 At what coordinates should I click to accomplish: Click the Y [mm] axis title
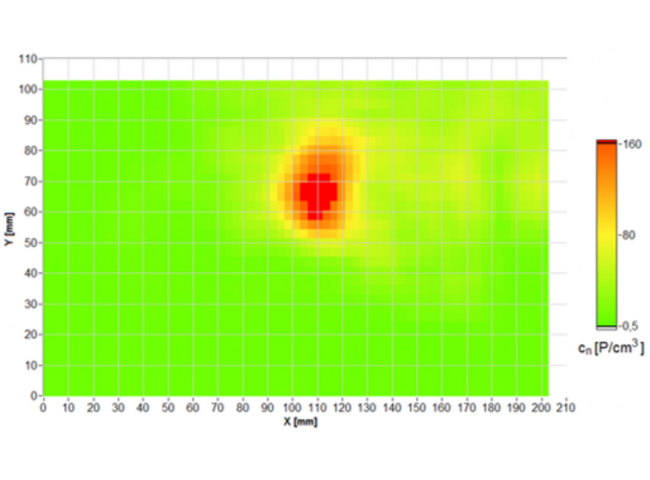[10, 229]
